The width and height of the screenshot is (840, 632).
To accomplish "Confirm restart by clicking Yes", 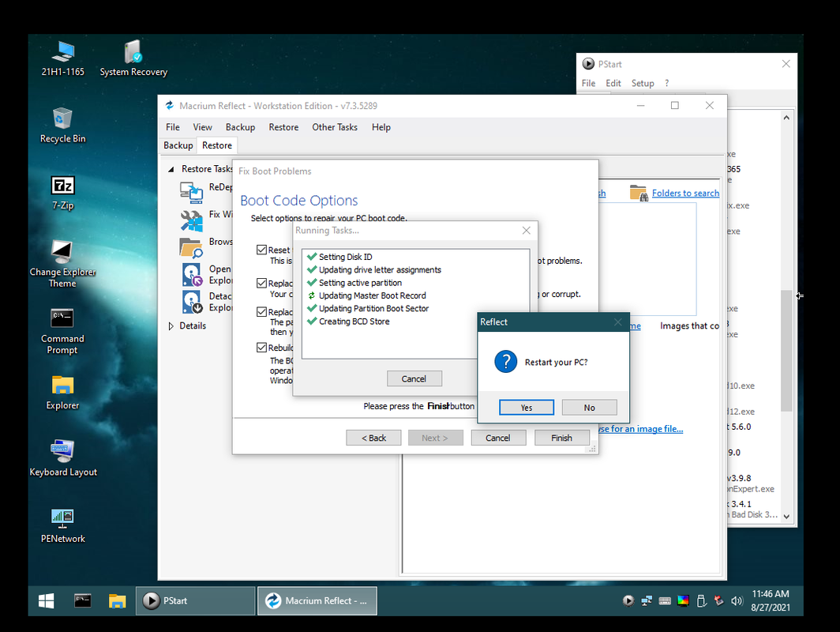I will point(526,408).
